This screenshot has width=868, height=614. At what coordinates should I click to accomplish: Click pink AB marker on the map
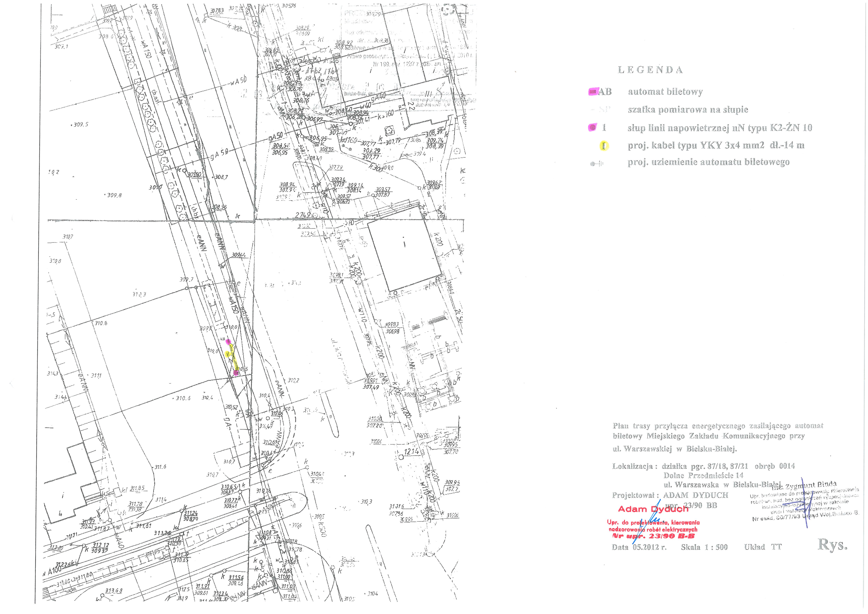tap(228, 342)
